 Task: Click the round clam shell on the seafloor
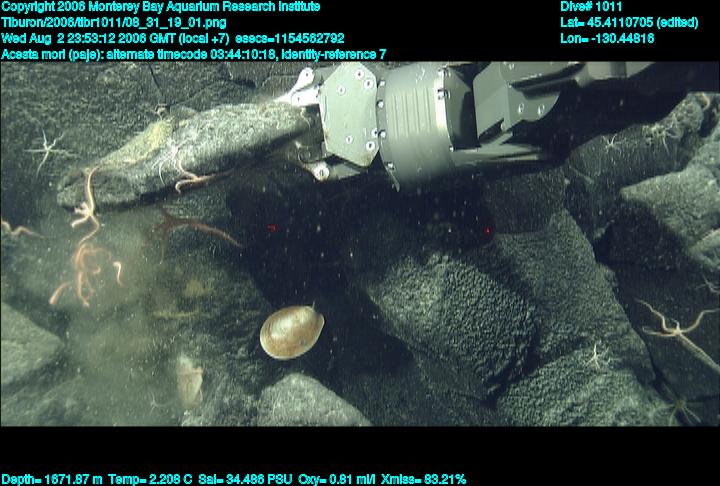coord(291,333)
